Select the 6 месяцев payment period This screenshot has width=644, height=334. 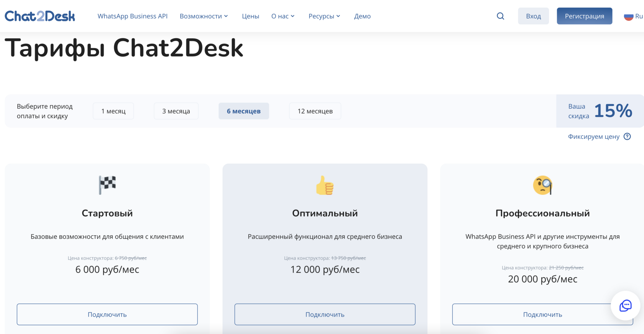point(244,111)
